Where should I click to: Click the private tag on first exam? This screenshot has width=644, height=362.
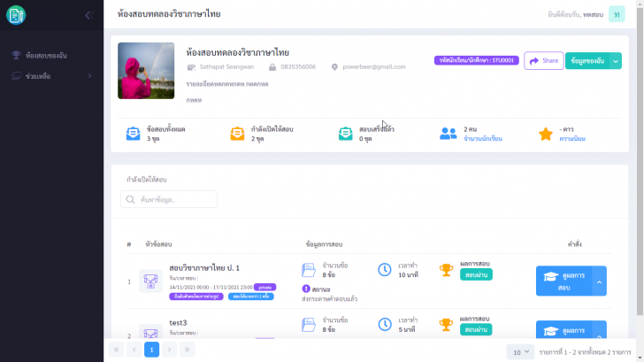coord(264,288)
